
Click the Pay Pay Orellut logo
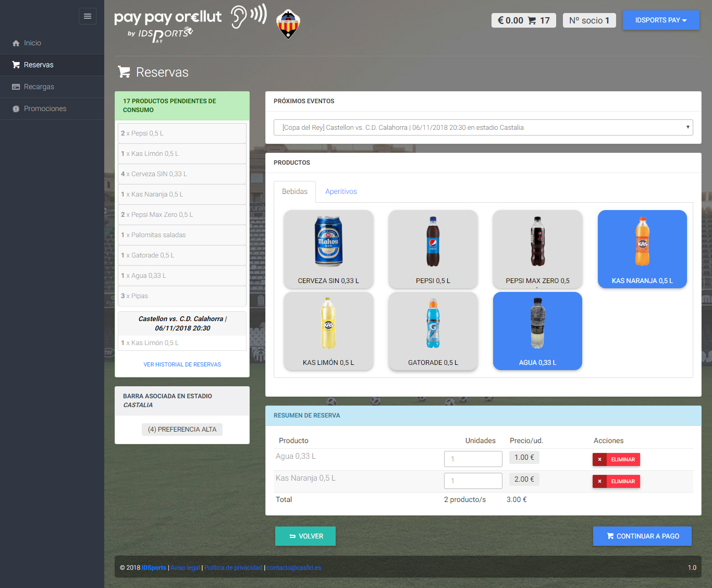[168, 23]
